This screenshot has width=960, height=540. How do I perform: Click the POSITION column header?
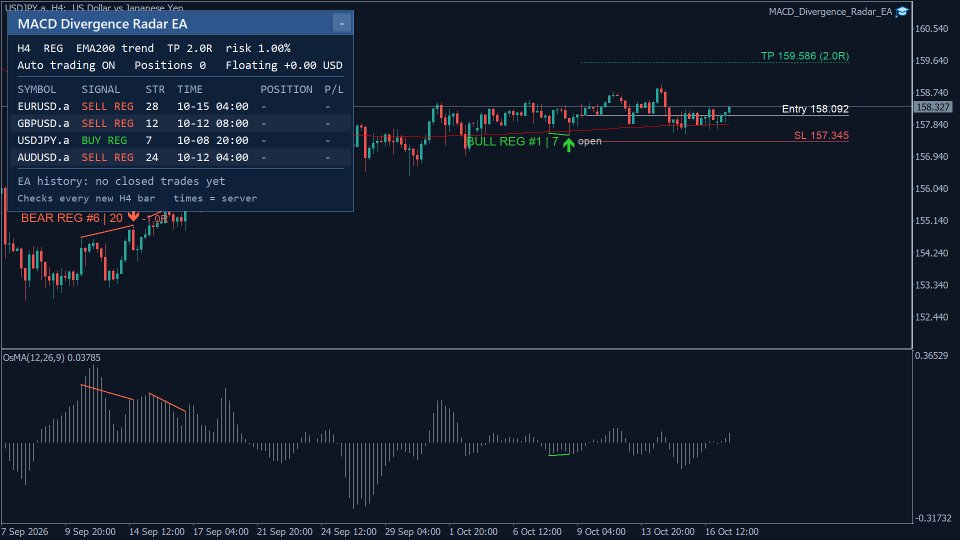coord(287,89)
